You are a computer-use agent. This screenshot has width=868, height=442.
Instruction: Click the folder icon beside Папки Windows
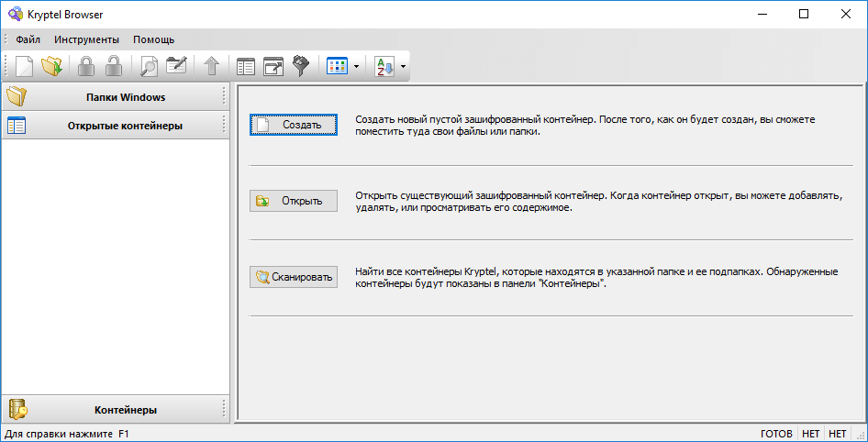click(17, 97)
